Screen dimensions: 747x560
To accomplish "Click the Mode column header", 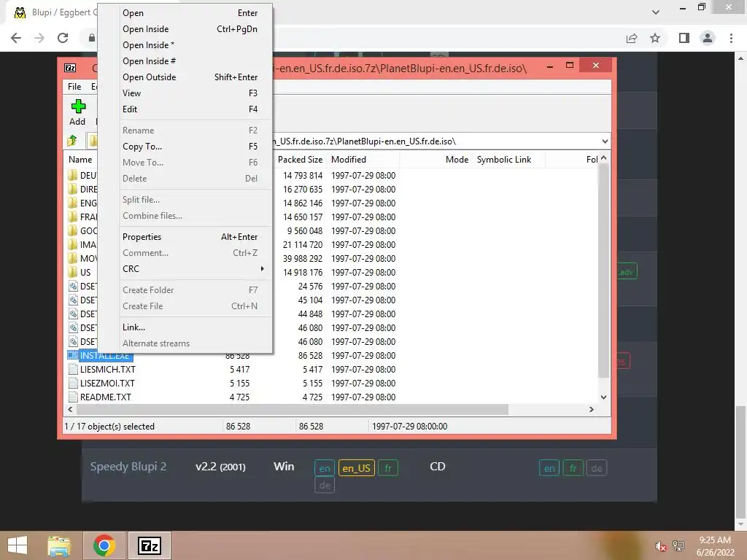I will point(457,160).
